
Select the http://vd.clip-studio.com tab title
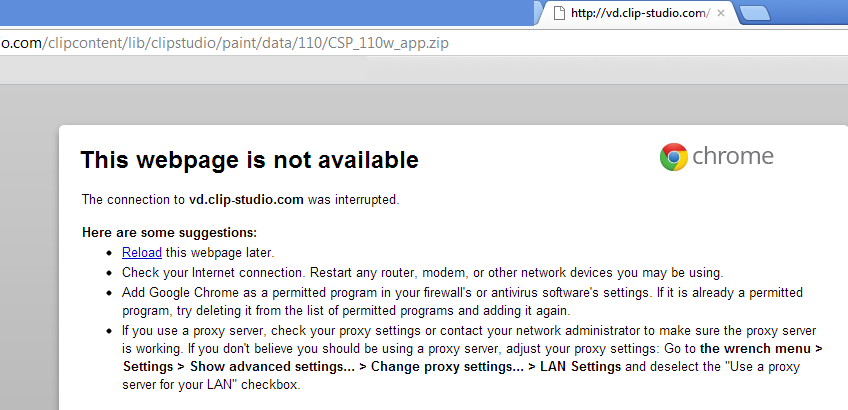(x=640, y=14)
